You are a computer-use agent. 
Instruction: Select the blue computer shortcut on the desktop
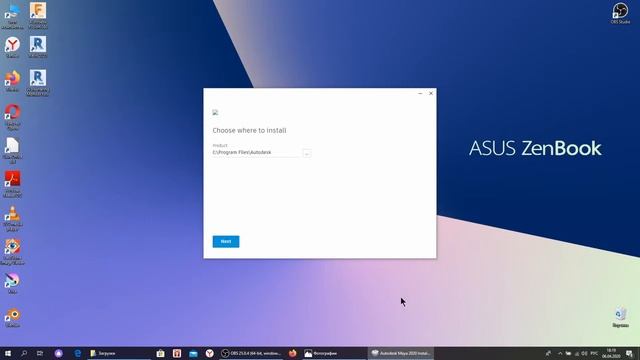pyautogui.click(x=12, y=16)
